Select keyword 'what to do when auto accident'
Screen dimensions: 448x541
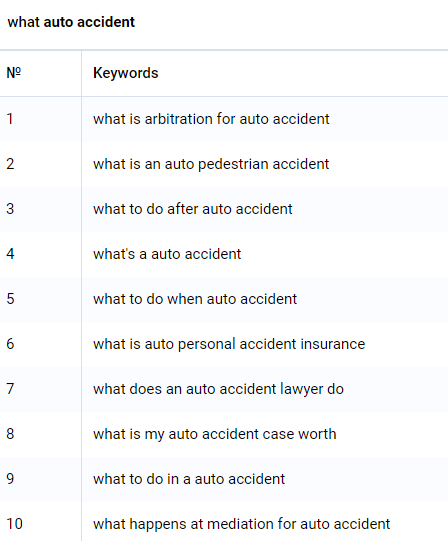(195, 299)
